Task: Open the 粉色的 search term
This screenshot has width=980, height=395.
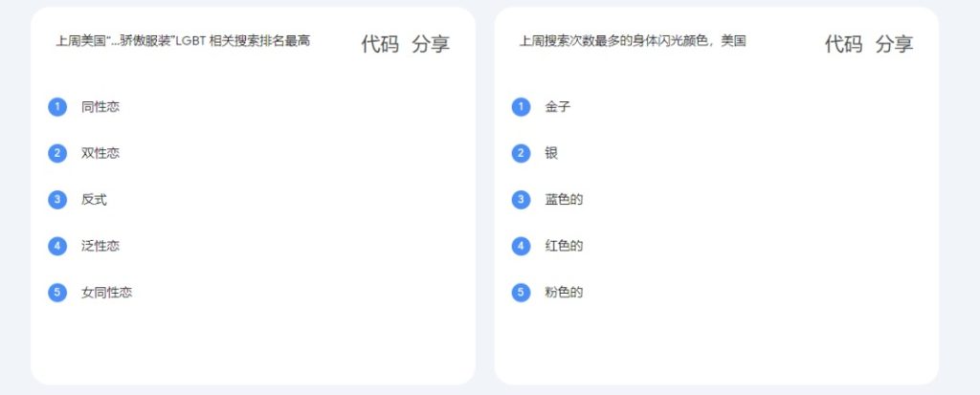Action: pos(564,292)
